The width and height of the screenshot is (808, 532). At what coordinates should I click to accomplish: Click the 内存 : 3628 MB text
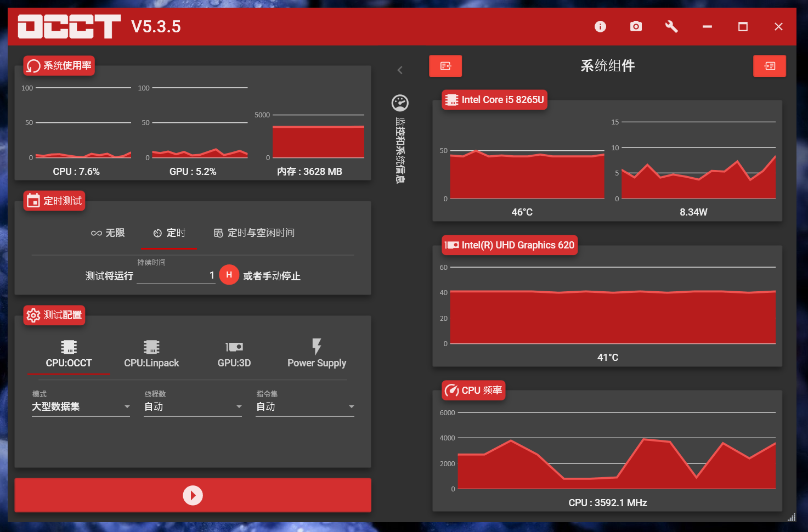[x=309, y=172]
